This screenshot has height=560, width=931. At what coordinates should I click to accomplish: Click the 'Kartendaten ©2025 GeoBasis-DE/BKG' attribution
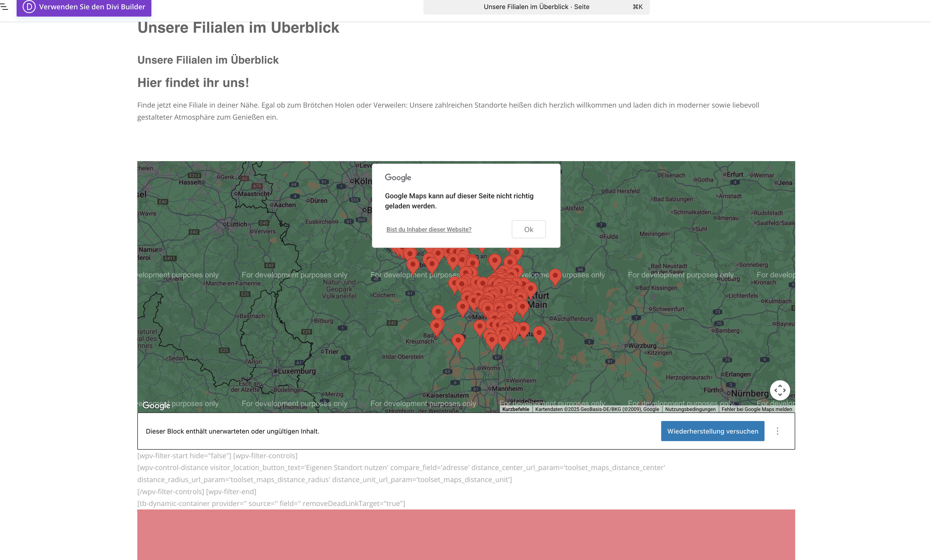click(597, 409)
